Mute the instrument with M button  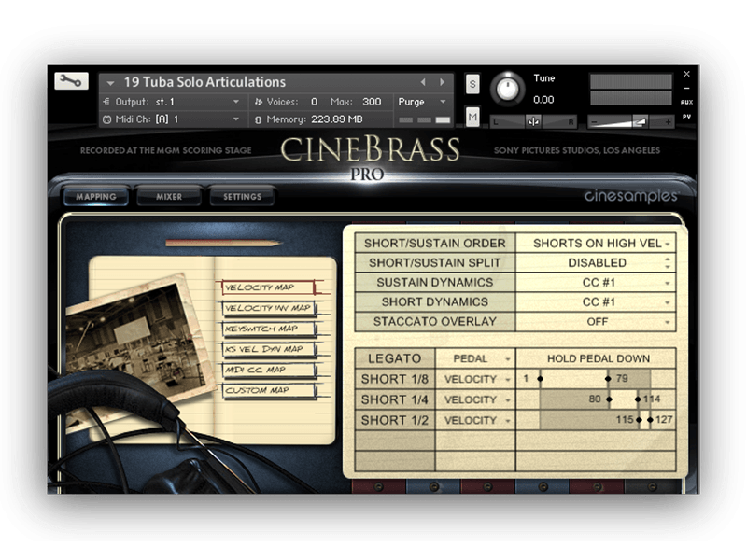pyautogui.click(x=472, y=117)
